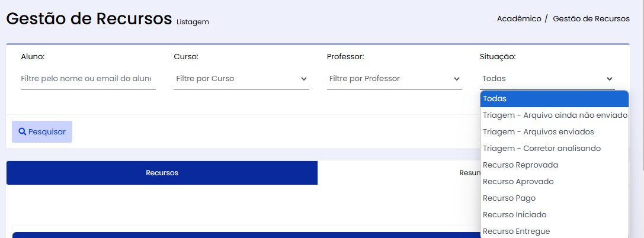The height and width of the screenshot is (238, 644).
Task: Open the Acadêmico breadcrumb link
Action: pyautogui.click(x=519, y=19)
